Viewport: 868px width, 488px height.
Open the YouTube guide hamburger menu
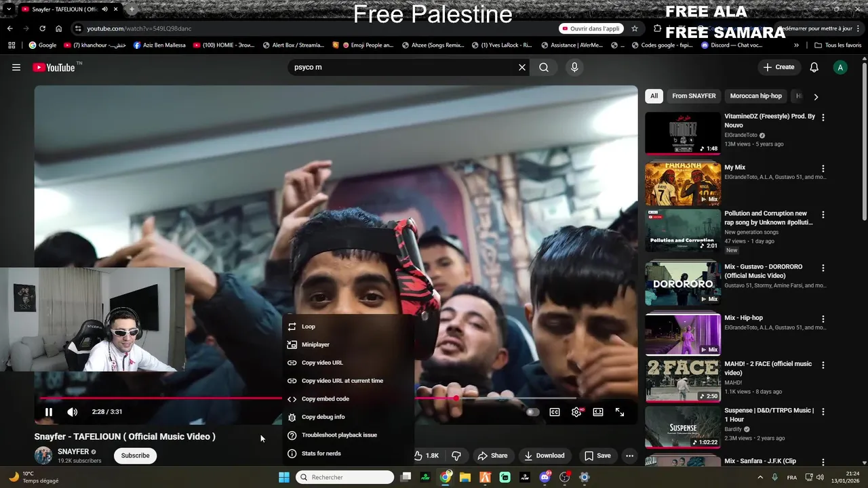click(x=16, y=67)
